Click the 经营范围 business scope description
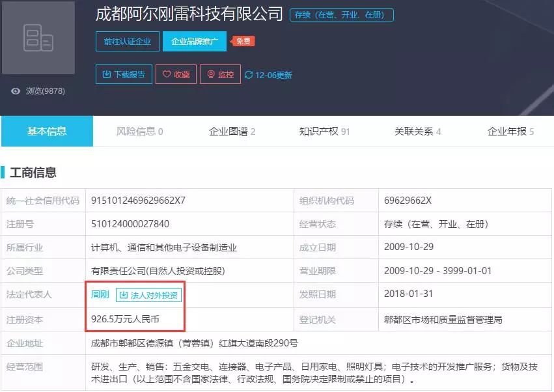 [x=314, y=372]
